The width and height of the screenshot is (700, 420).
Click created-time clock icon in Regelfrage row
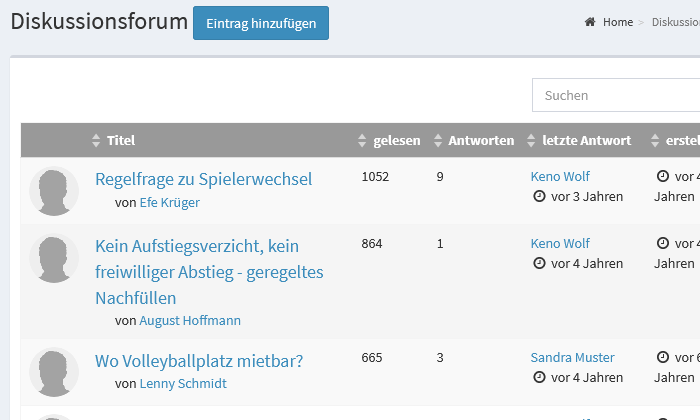pos(663,176)
